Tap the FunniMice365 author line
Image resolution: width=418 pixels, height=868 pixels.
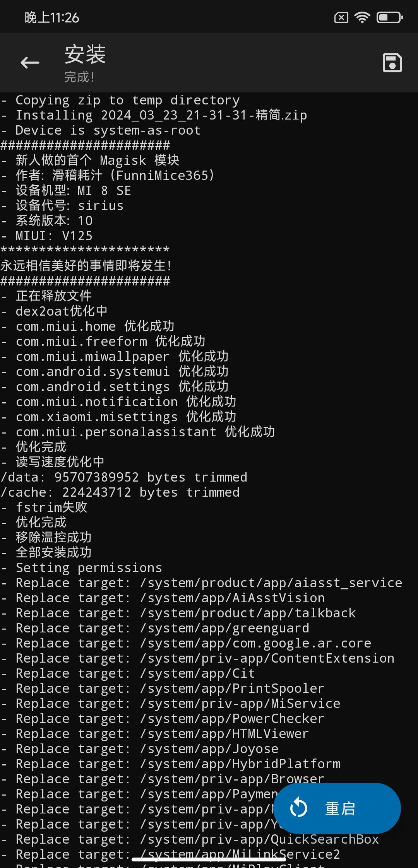[x=108, y=176]
